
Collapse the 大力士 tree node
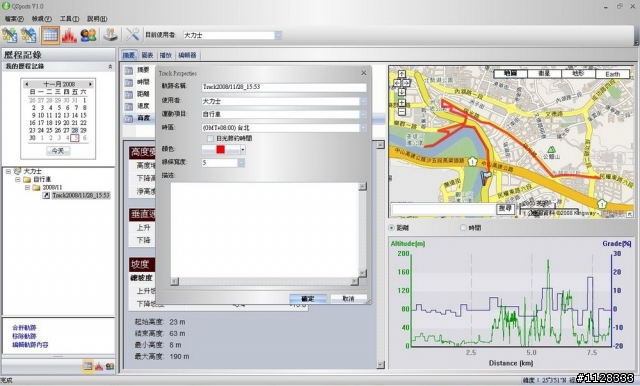click(x=8, y=172)
